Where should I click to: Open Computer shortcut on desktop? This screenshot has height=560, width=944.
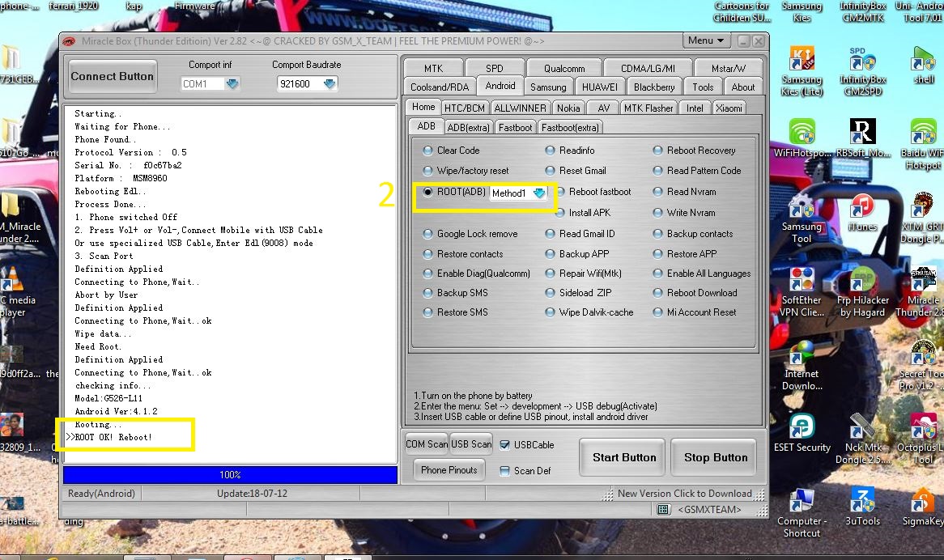pyautogui.click(x=802, y=512)
